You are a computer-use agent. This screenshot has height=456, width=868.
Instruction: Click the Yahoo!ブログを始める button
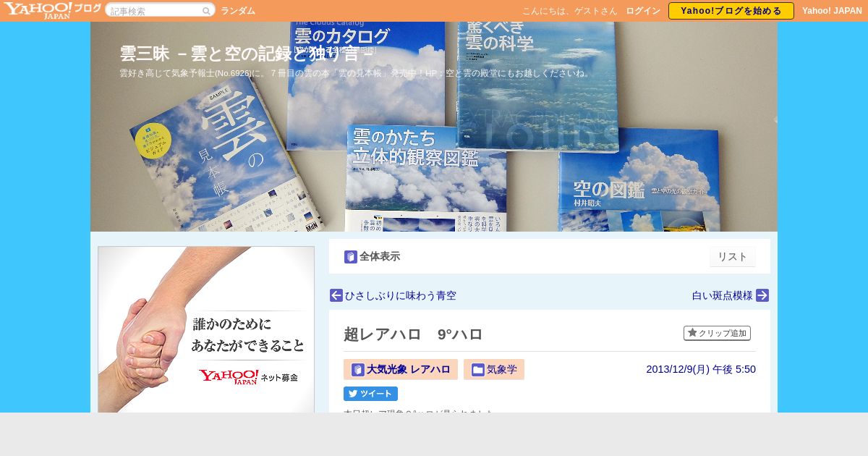[x=731, y=11]
